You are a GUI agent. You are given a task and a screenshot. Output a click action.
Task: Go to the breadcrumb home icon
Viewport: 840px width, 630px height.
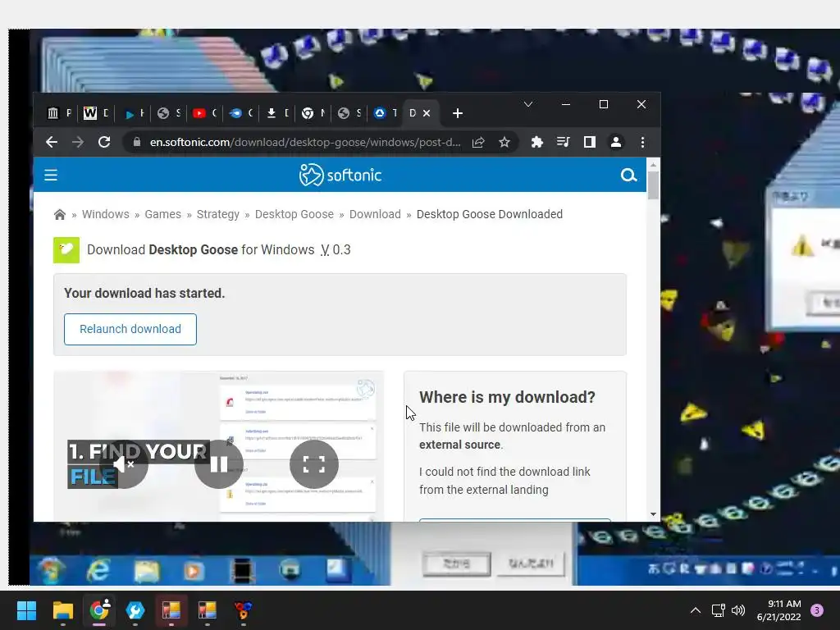coord(59,215)
